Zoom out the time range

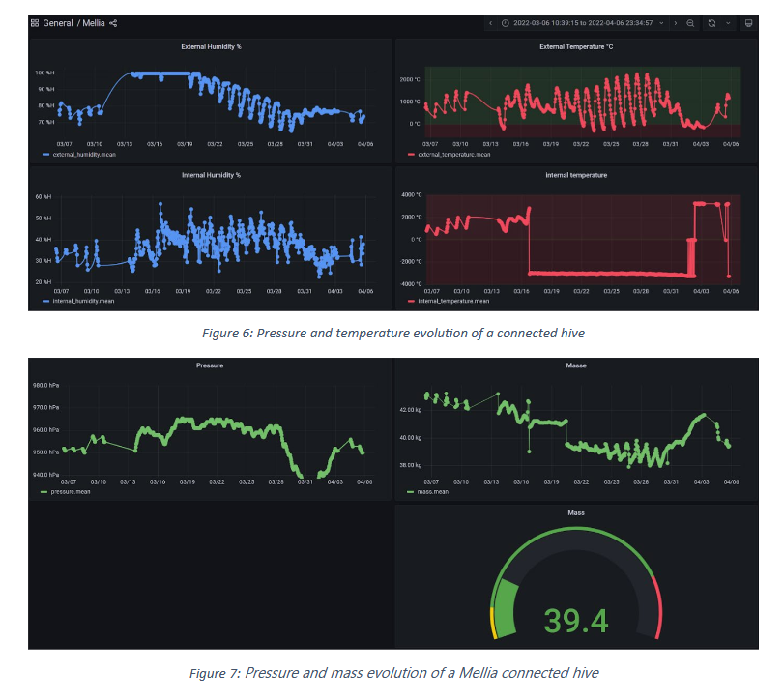coord(690,23)
